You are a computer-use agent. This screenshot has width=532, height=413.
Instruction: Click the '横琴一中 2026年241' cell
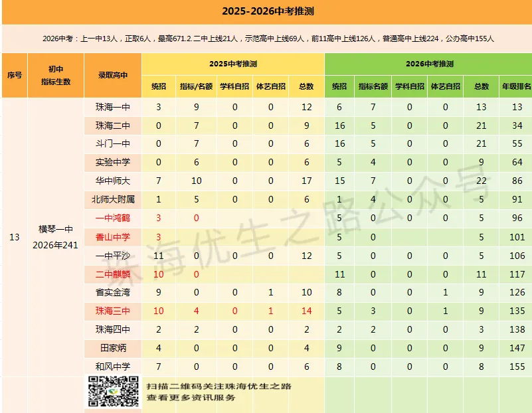(56, 237)
